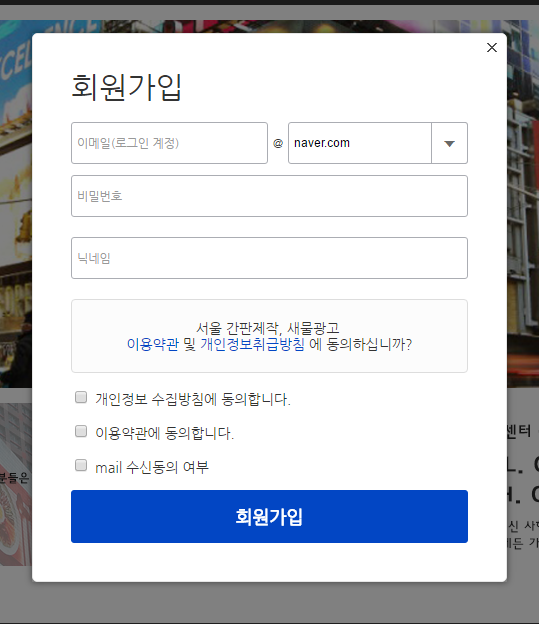Open the email domain dropdown arrow
The image size is (539, 624).
(x=449, y=143)
